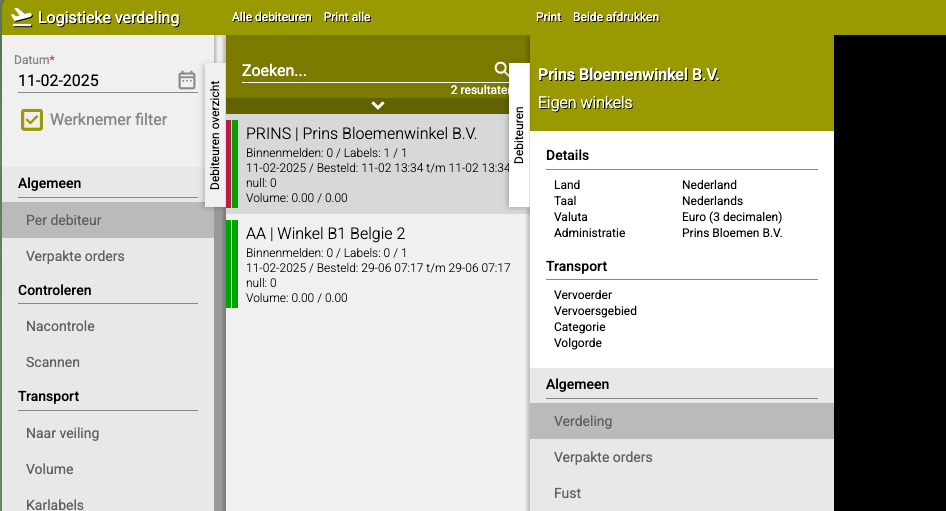Toggle the Werknemer filter checkbox
The width and height of the screenshot is (946, 511).
pyautogui.click(x=32, y=119)
